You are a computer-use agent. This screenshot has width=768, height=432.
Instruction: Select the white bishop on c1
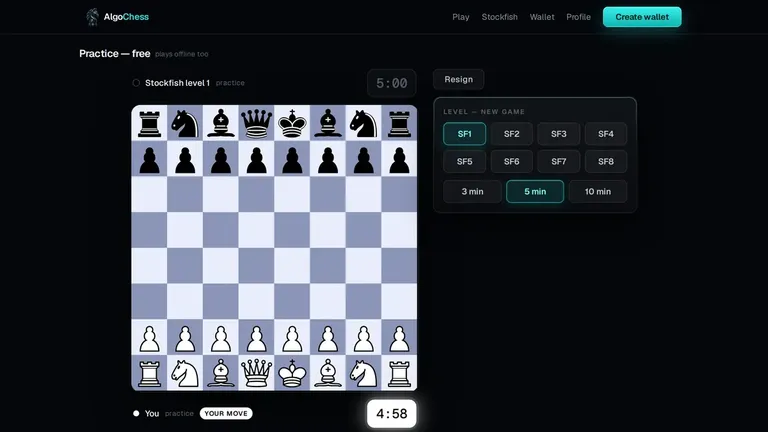[x=220, y=373]
